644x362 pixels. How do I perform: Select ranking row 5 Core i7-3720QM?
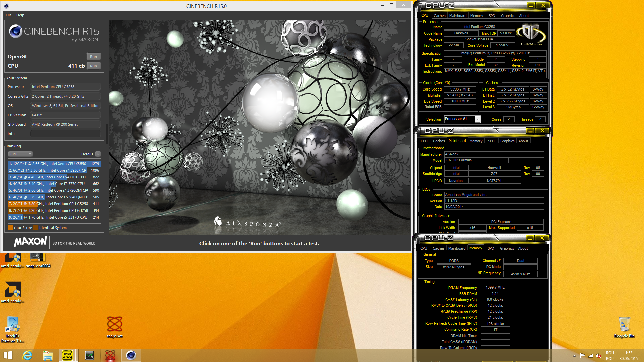click(x=54, y=190)
